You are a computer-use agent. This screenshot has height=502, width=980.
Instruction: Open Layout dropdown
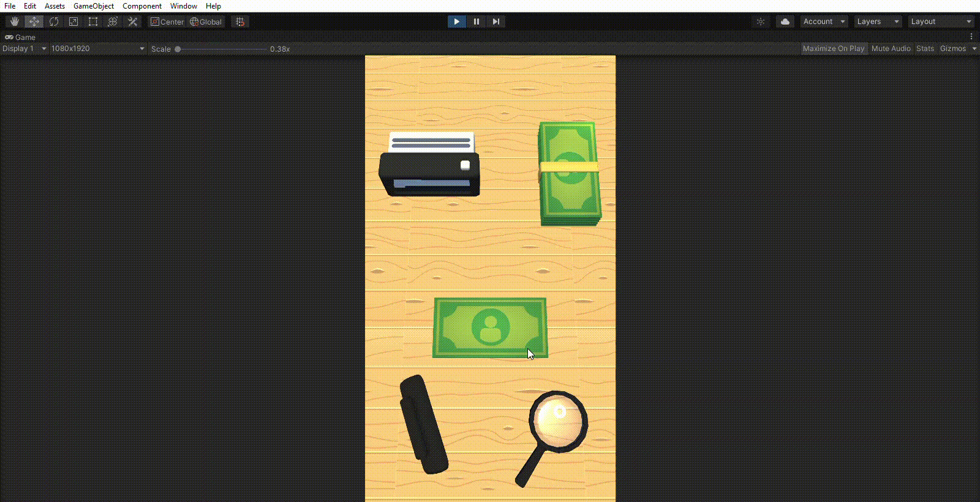941,21
